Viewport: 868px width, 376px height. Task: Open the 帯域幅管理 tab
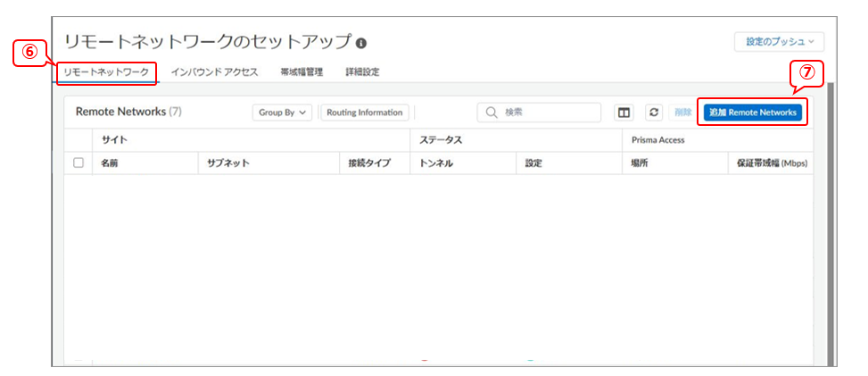302,72
